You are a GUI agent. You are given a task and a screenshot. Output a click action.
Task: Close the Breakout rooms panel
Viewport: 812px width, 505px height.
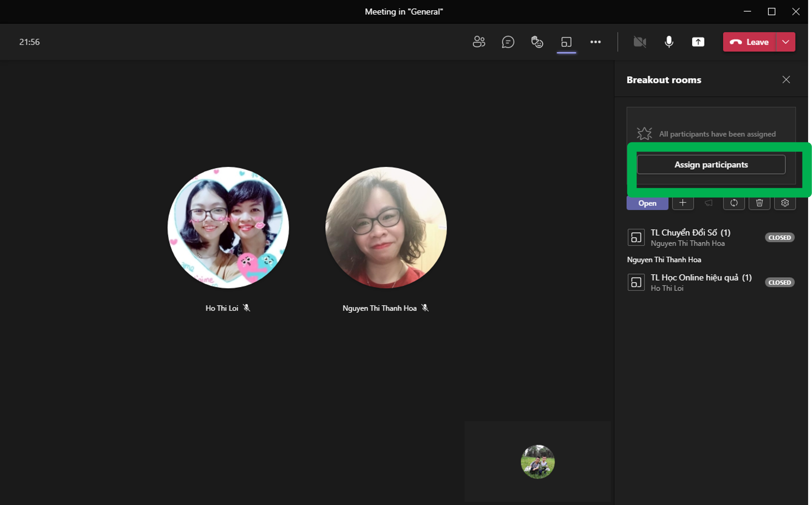click(786, 80)
